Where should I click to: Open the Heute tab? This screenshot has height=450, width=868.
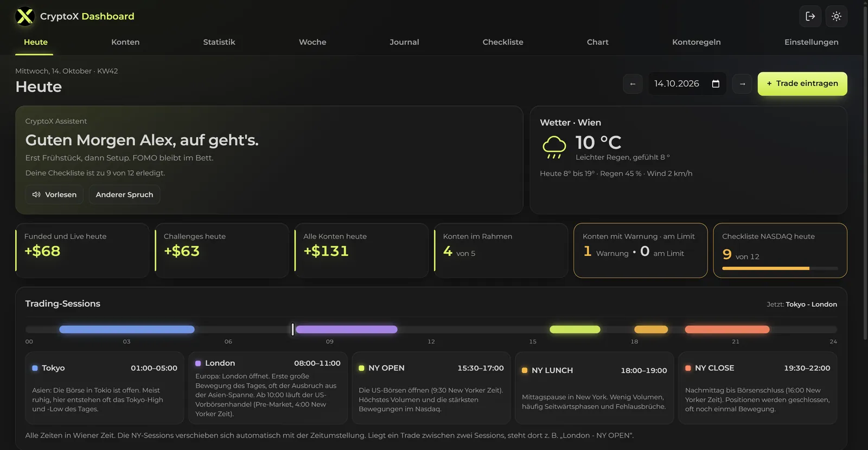[36, 42]
